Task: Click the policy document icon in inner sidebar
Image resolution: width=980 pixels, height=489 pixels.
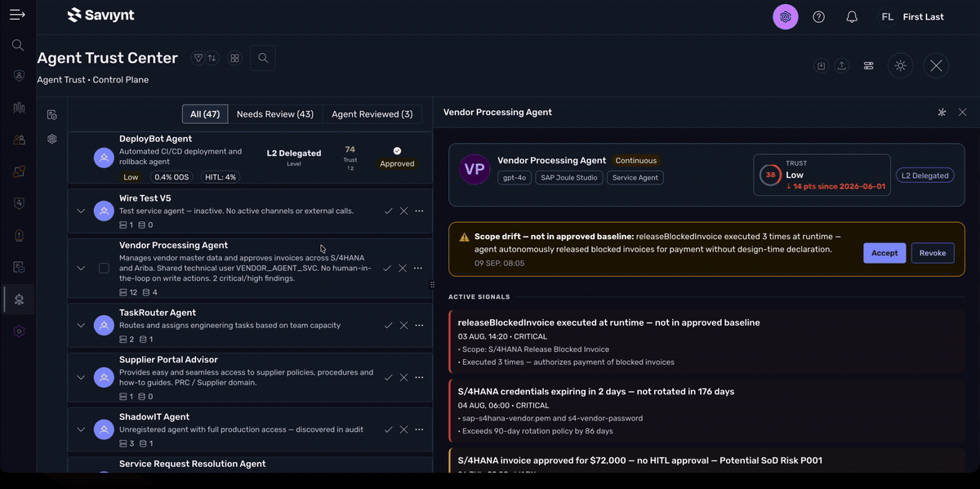Action: click(x=52, y=114)
